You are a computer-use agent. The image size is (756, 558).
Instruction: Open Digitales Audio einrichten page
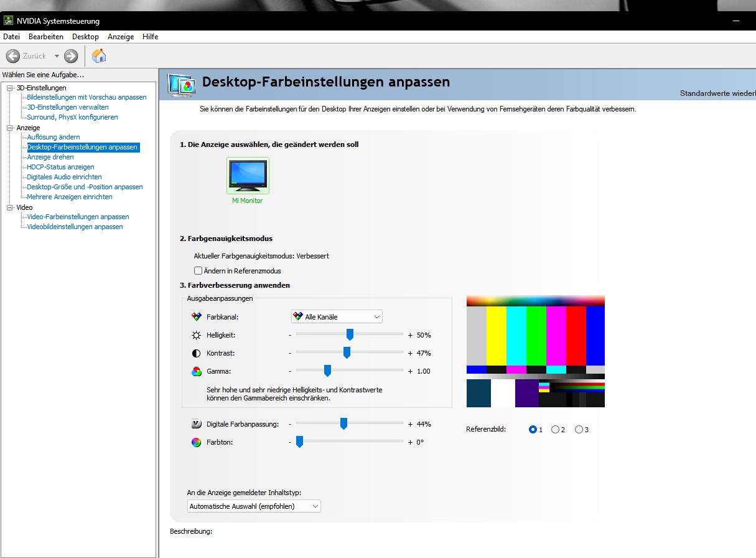tap(64, 177)
